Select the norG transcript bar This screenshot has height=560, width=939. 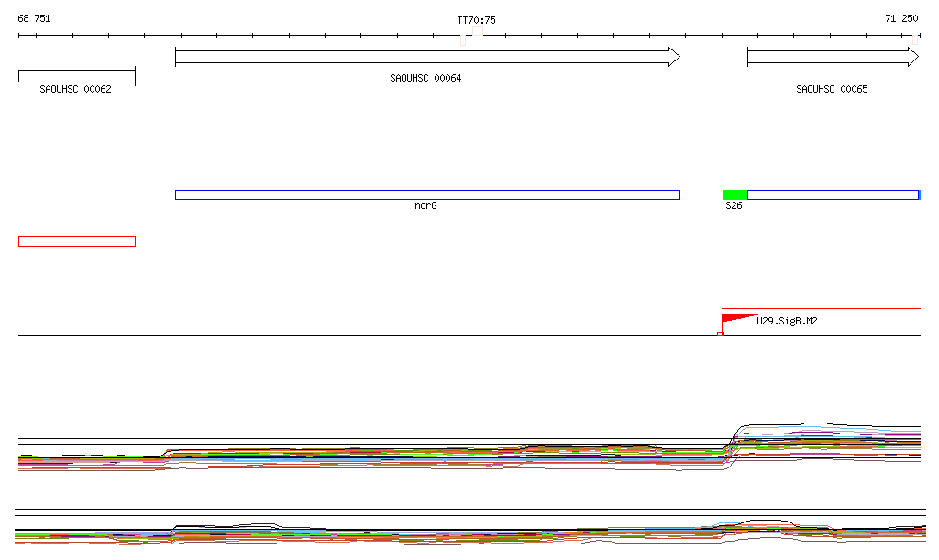click(426, 194)
